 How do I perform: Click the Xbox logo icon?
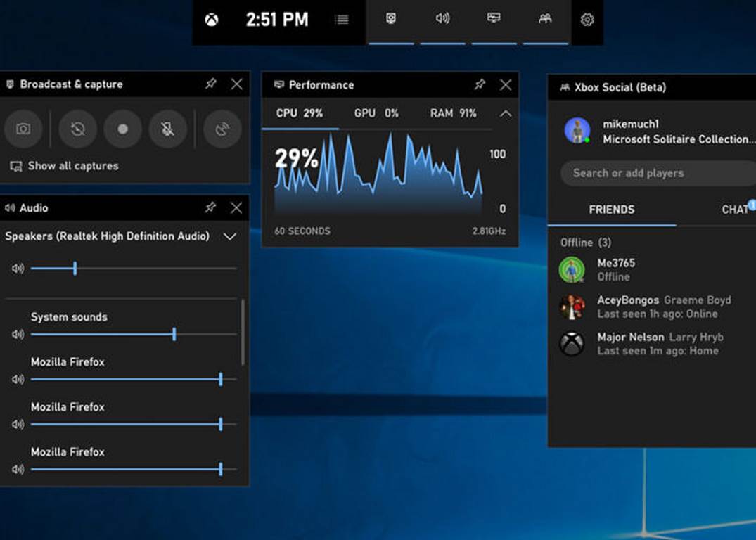tap(211, 20)
